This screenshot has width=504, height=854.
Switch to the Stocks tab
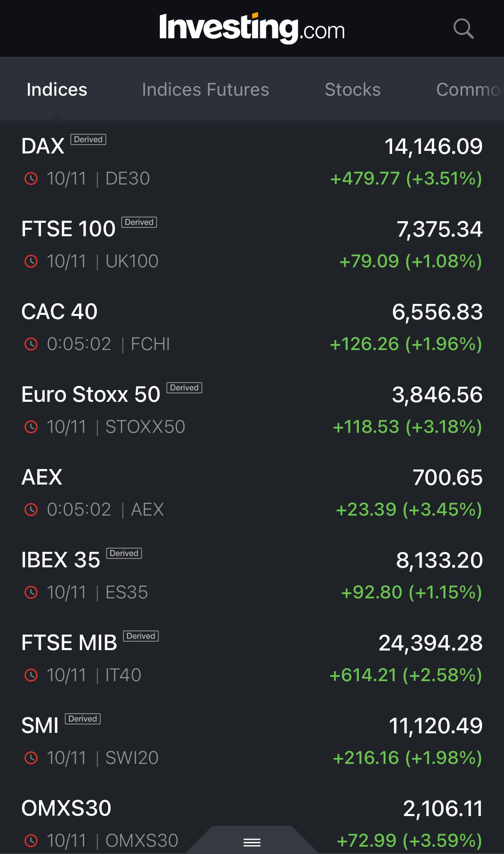[x=352, y=90]
